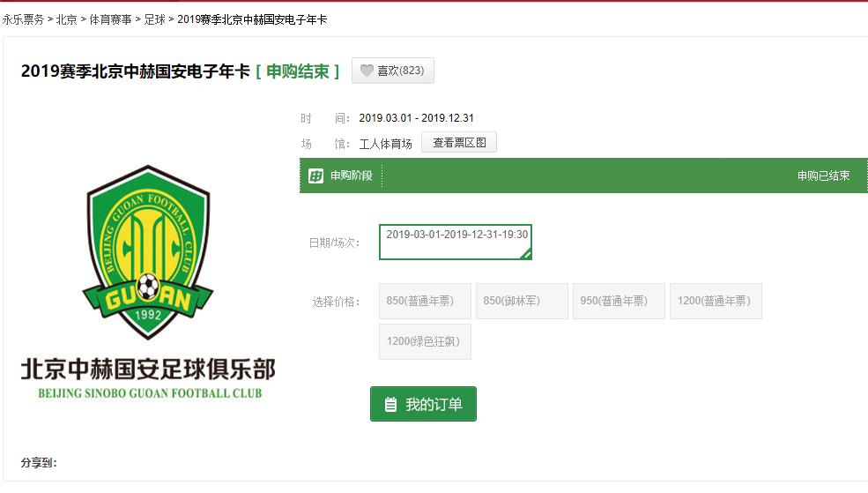Click the clipboard icon in 我的订单 button
Viewport: 868px width, 493px height.
coord(391,405)
